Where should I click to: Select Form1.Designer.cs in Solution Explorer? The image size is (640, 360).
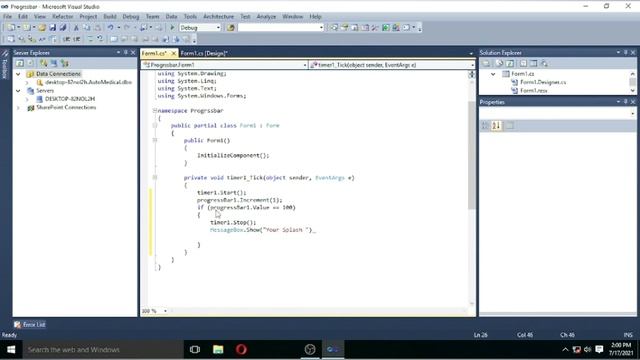click(x=543, y=82)
